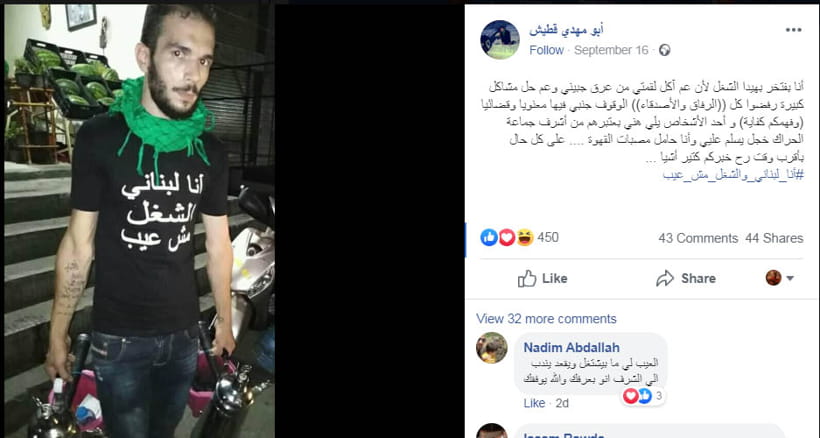Click Nadim Abdallah's comment avatar
This screenshot has height=438, width=820.
click(492, 348)
